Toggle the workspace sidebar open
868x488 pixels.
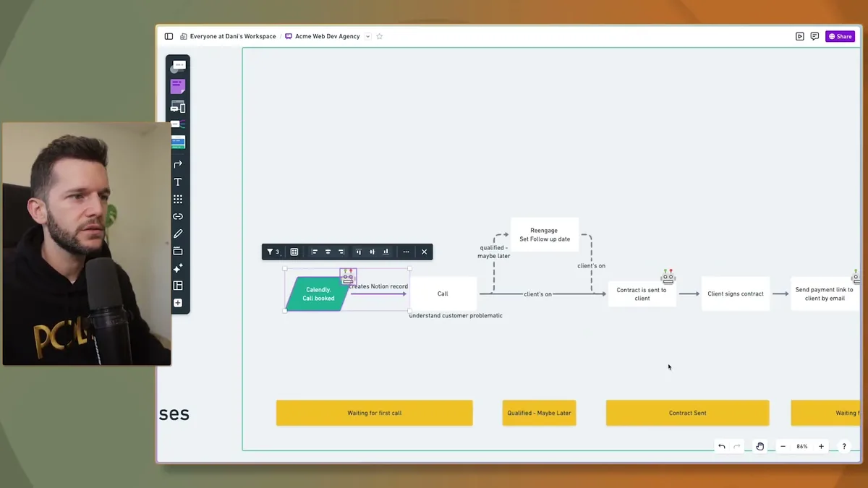[x=169, y=35]
